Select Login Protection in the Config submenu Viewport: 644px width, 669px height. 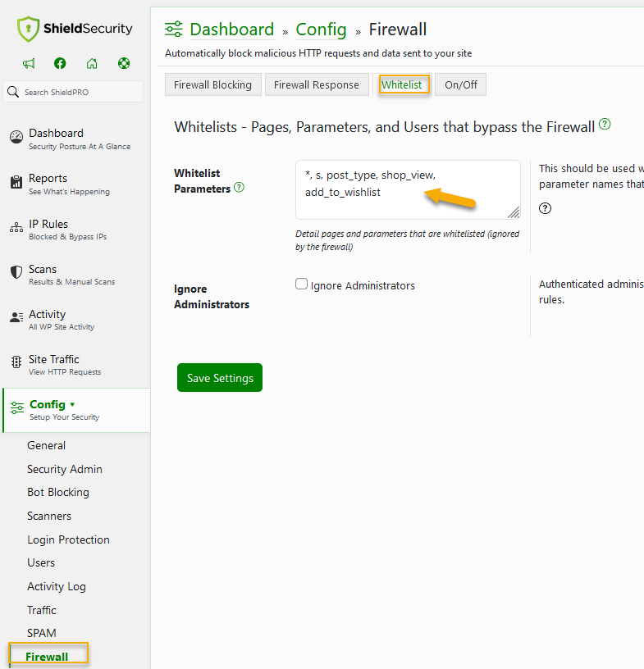[x=68, y=539]
